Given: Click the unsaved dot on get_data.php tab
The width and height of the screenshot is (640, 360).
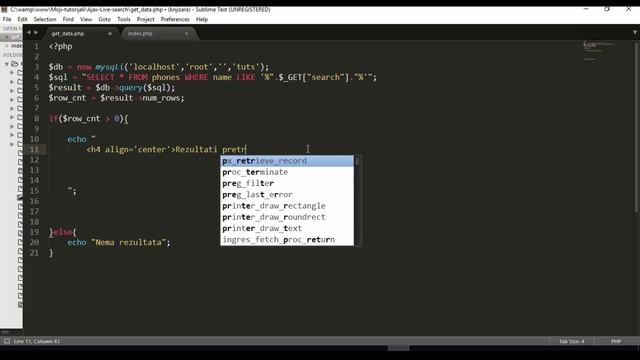Looking at the screenshot, I should (110, 33).
